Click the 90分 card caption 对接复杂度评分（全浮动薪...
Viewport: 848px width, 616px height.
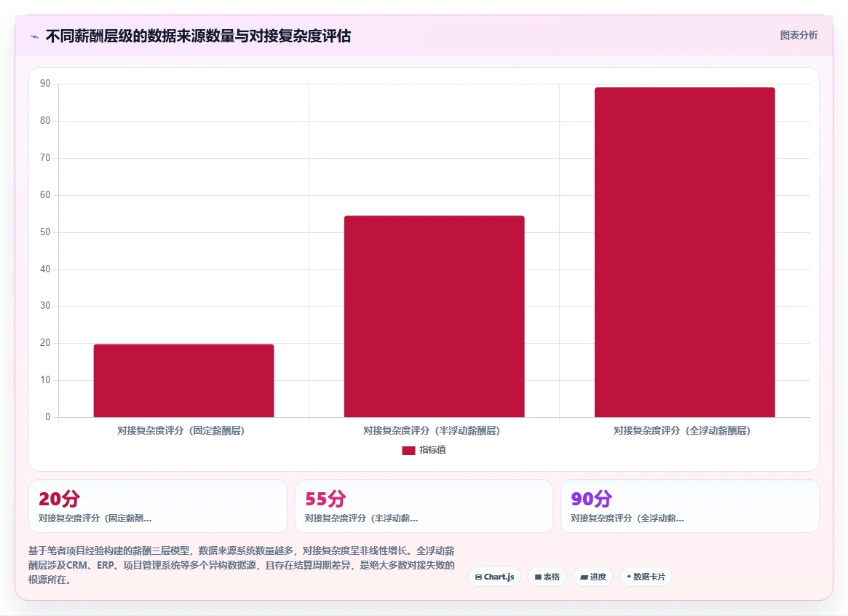(x=627, y=518)
